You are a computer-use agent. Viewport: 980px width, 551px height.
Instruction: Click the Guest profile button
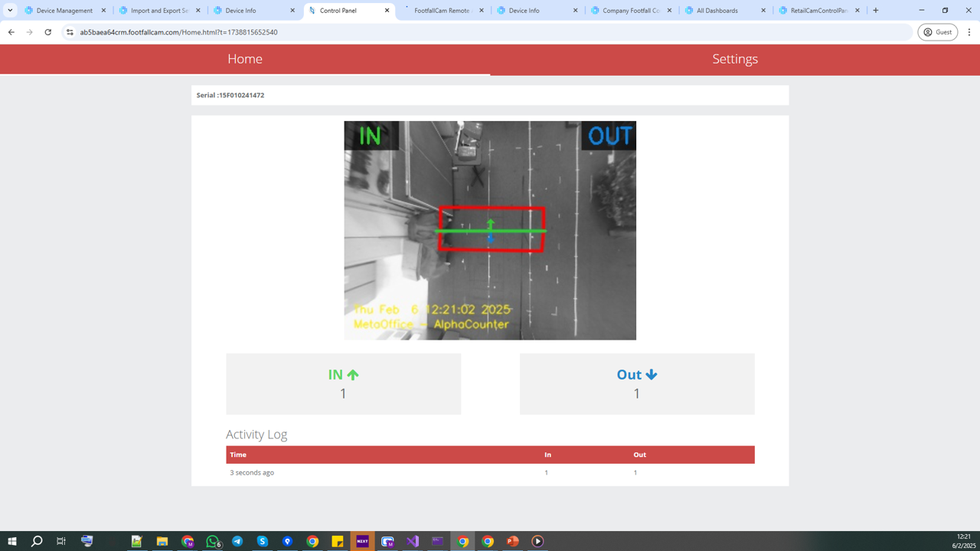pos(937,32)
